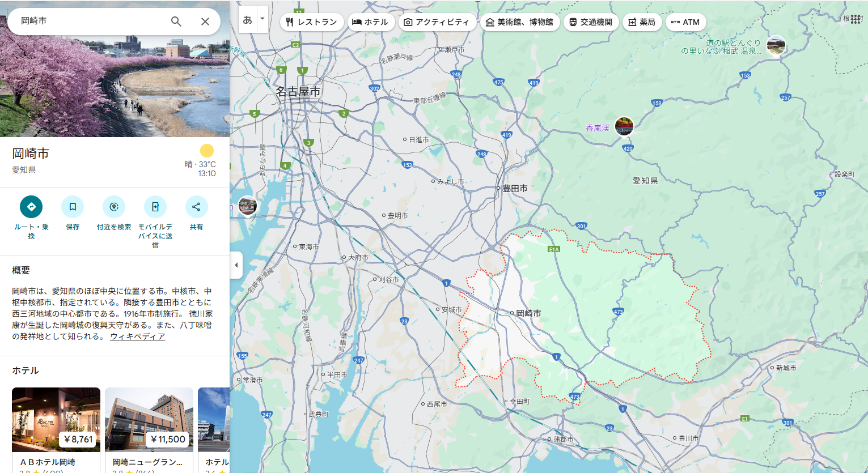Click 豊川市 label on map

point(688,438)
